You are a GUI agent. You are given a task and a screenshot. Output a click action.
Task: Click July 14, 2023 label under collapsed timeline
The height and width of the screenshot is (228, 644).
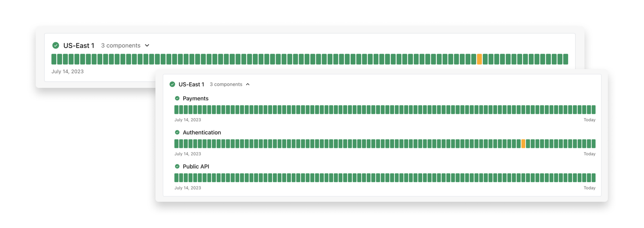click(68, 71)
